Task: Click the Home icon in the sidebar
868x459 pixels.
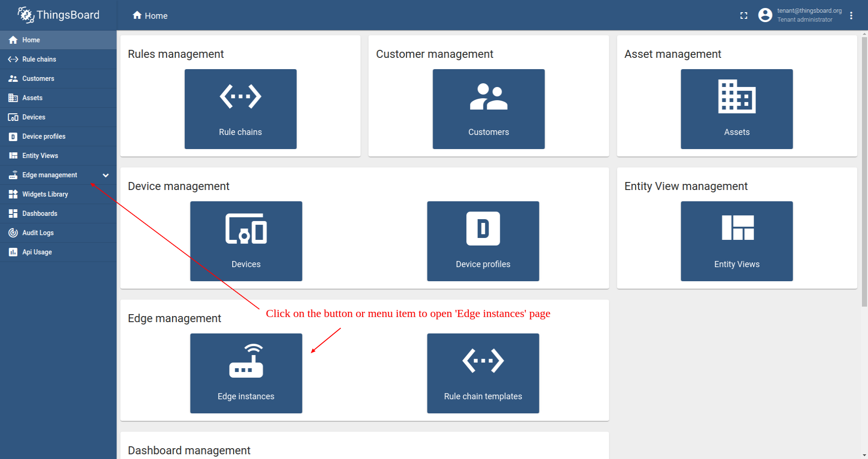Action: (13, 40)
